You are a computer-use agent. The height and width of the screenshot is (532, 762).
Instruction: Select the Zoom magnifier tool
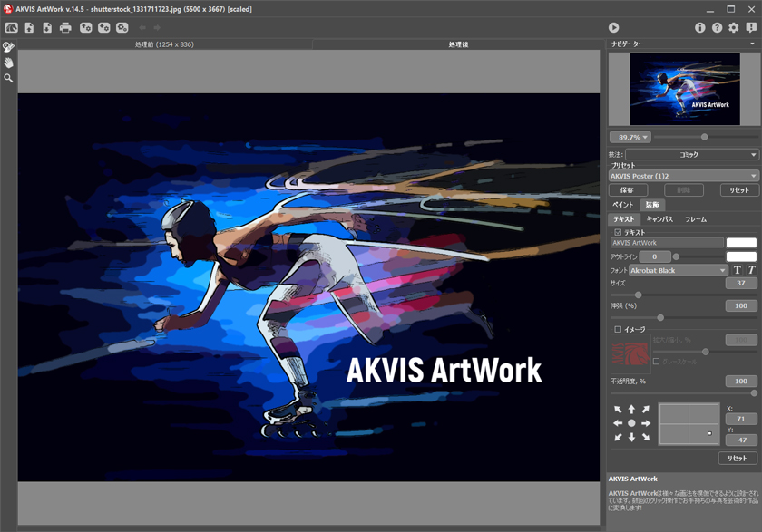tap(8, 78)
